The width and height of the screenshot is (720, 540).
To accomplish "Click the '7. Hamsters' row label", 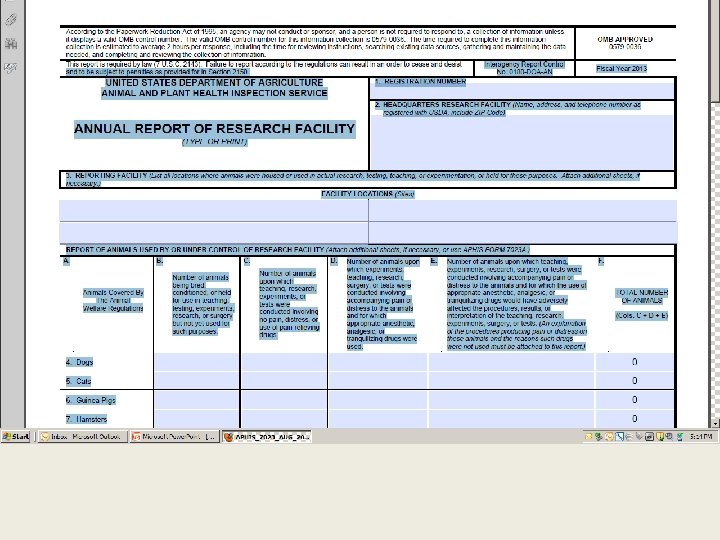I will pos(86,419).
